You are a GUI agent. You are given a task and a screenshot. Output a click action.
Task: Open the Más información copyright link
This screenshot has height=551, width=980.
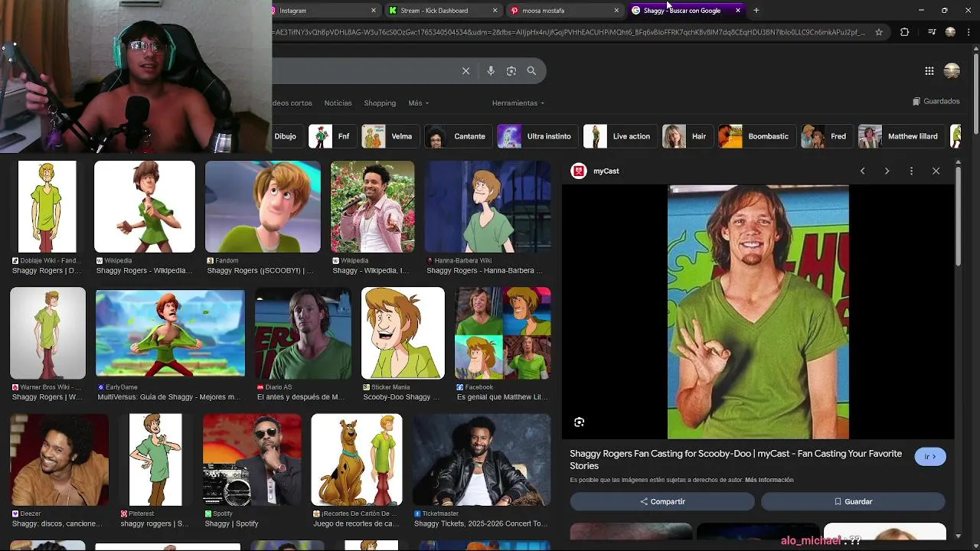pos(769,480)
